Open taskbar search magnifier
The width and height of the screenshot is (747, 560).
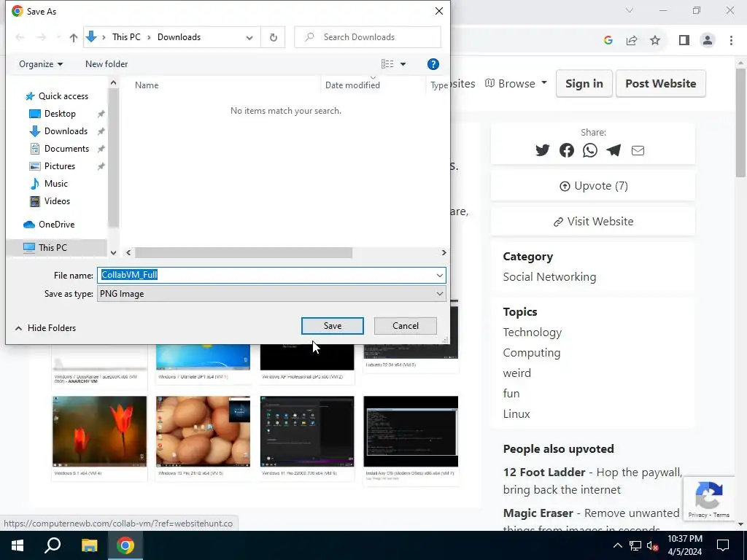pyautogui.click(x=53, y=545)
